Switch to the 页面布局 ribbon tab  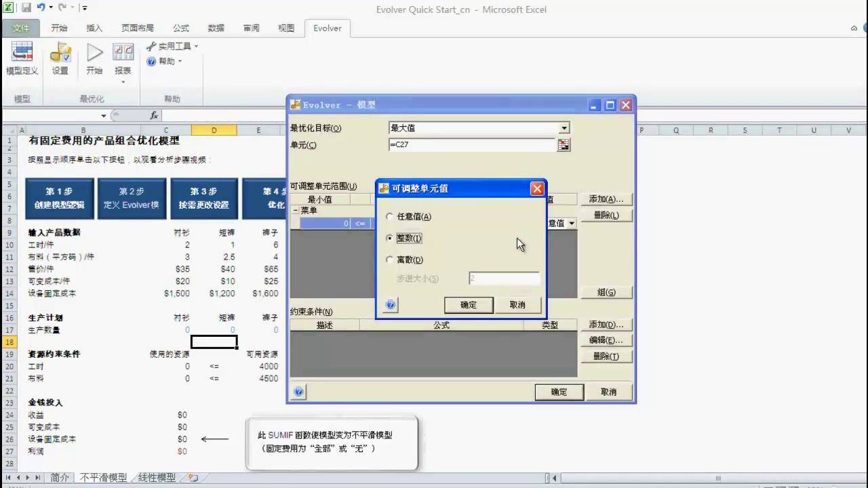138,28
